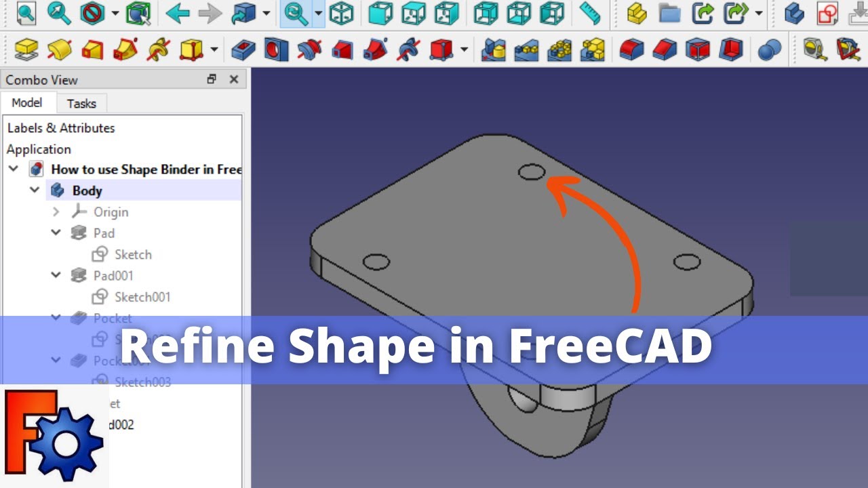Collapse the Body tree node
Image resolution: width=868 pixels, height=488 pixels.
click(x=35, y=190)
